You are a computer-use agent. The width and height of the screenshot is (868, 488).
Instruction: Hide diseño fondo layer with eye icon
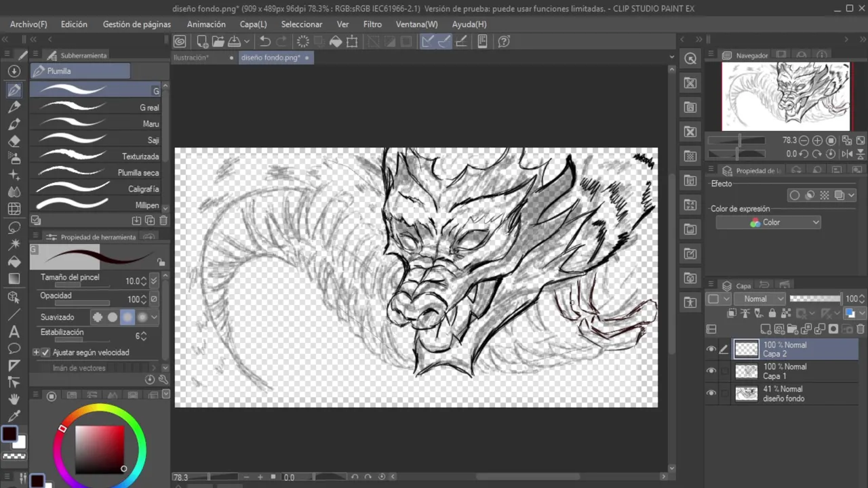(711, 394)
